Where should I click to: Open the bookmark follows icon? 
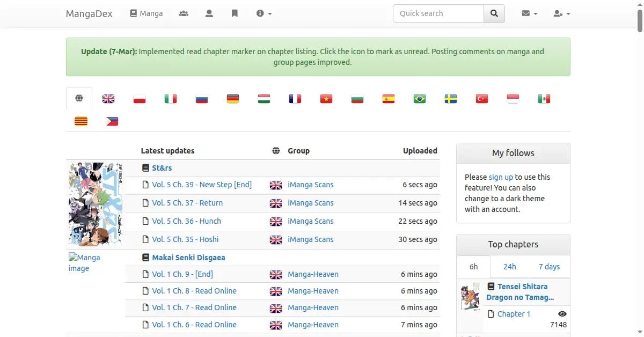click(235, 13)
